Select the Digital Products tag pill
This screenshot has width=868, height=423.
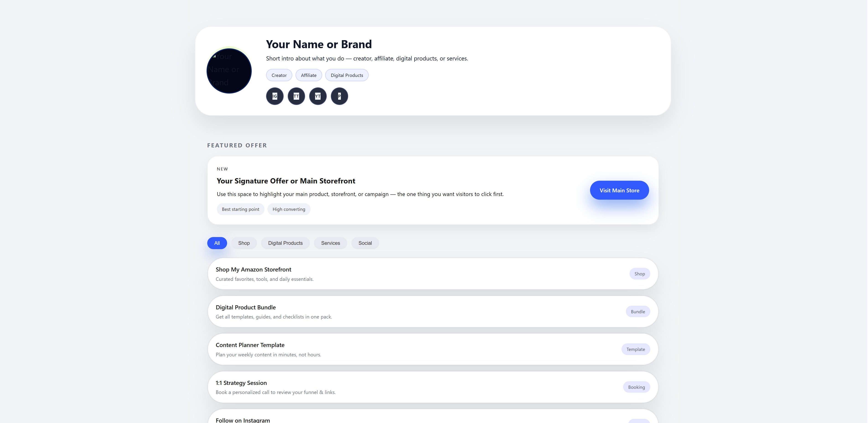347,75
